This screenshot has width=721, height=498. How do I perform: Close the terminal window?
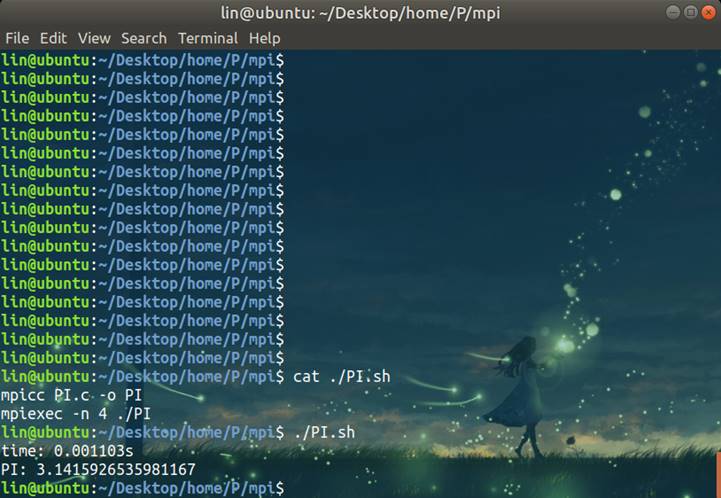point(708,12)
